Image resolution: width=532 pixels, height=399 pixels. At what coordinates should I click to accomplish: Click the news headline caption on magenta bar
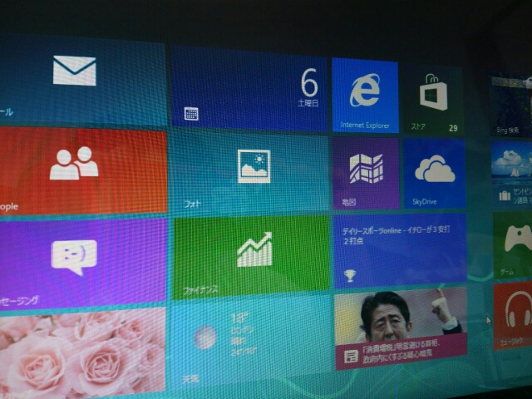(x=401, y=352)
